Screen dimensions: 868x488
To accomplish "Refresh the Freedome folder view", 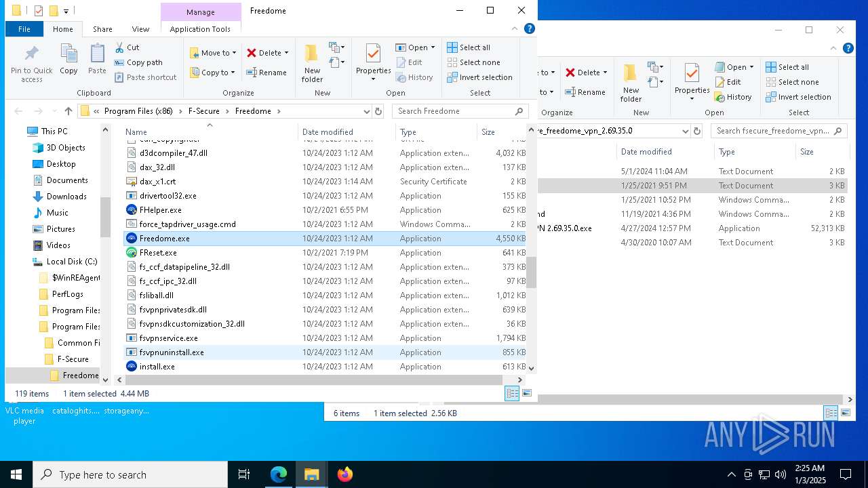I will point(378,111).
